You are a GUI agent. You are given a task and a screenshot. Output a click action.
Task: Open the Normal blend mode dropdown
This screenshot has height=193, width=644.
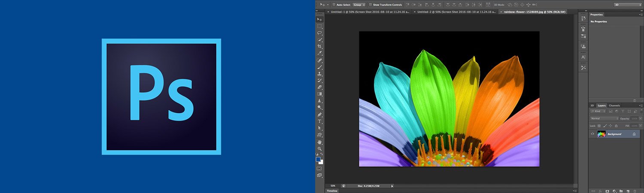605,118
